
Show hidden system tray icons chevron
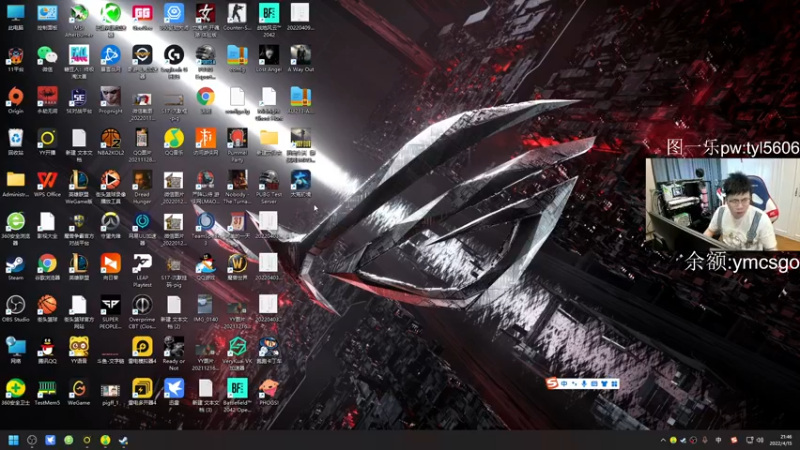click(x=663, y=440)
